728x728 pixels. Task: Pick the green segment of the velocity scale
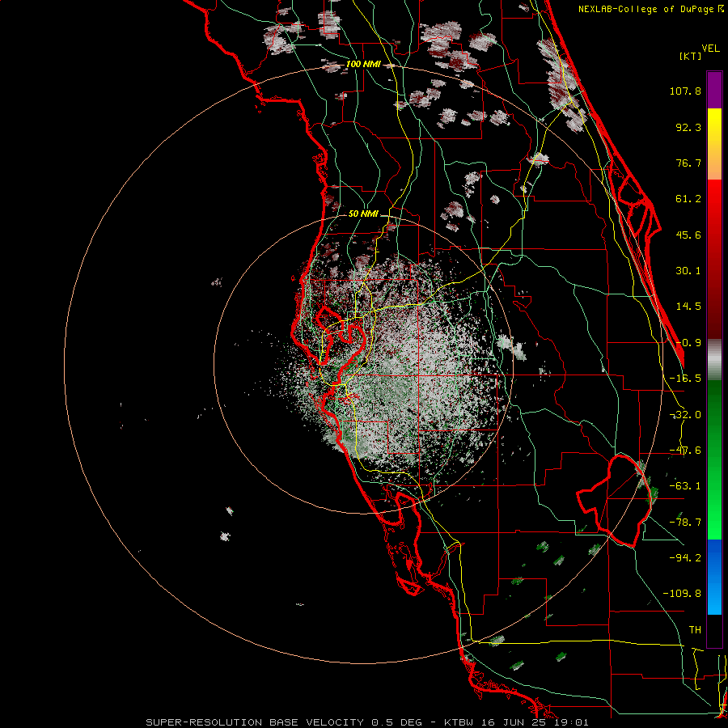(x=714, y=459)
